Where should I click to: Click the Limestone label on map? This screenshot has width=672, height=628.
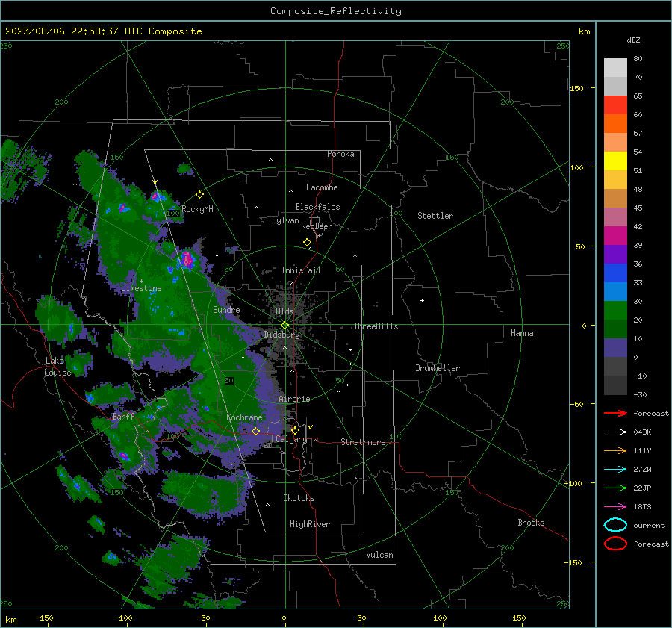tap(141, 288)
